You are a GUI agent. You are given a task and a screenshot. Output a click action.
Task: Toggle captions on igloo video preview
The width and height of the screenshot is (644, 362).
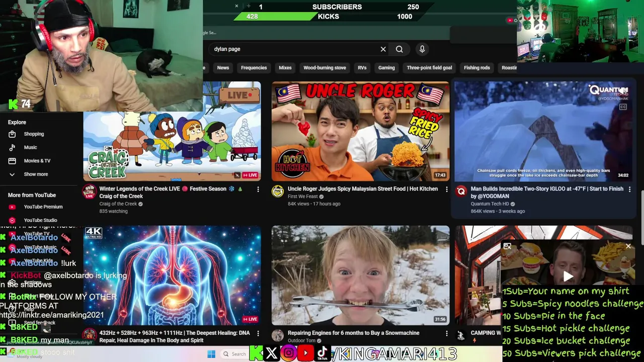(623, 107)
